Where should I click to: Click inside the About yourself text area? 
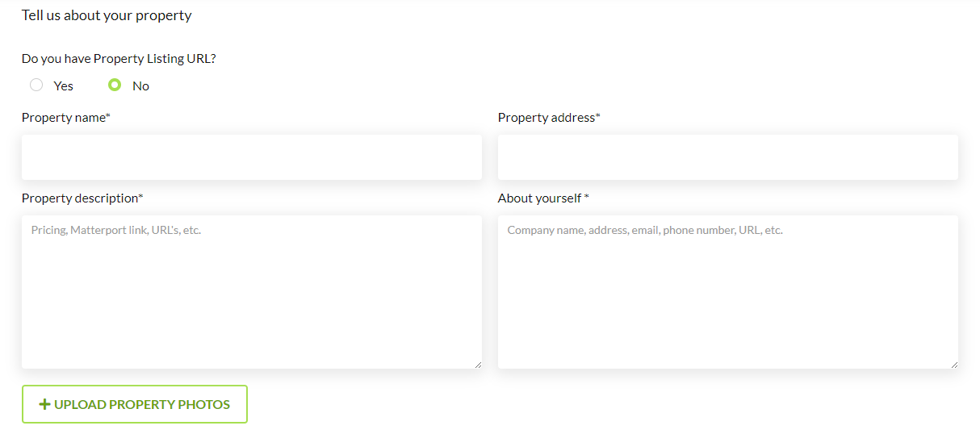tap(728, 298)
